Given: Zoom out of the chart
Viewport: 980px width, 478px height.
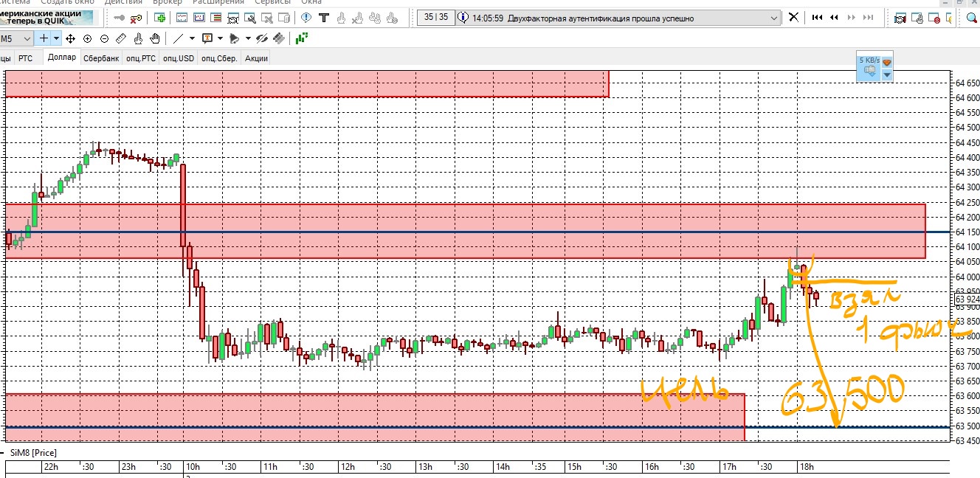Looking at the screenshot, I should tap(104, 38).
